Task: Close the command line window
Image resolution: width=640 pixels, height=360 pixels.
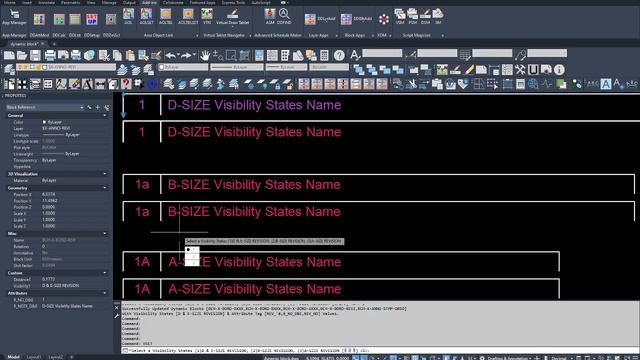Action: pyautogui.click(x=116, y=308)
